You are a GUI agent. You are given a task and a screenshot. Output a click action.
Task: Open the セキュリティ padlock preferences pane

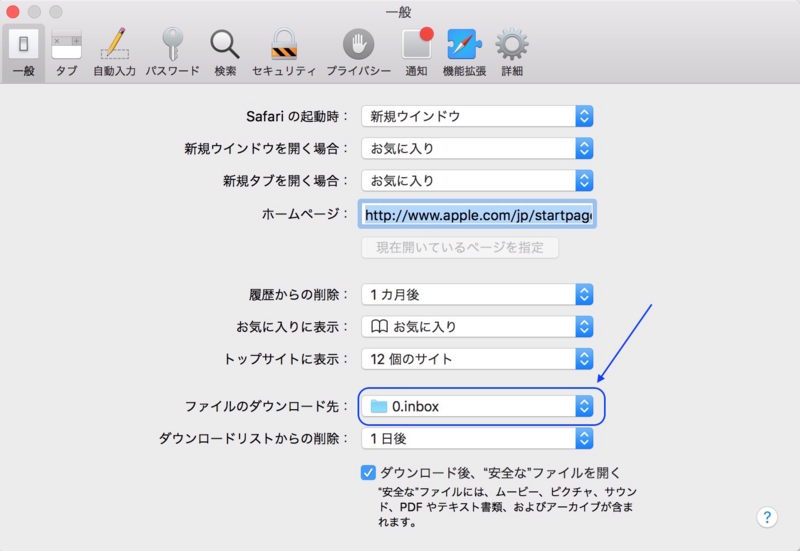284,53
